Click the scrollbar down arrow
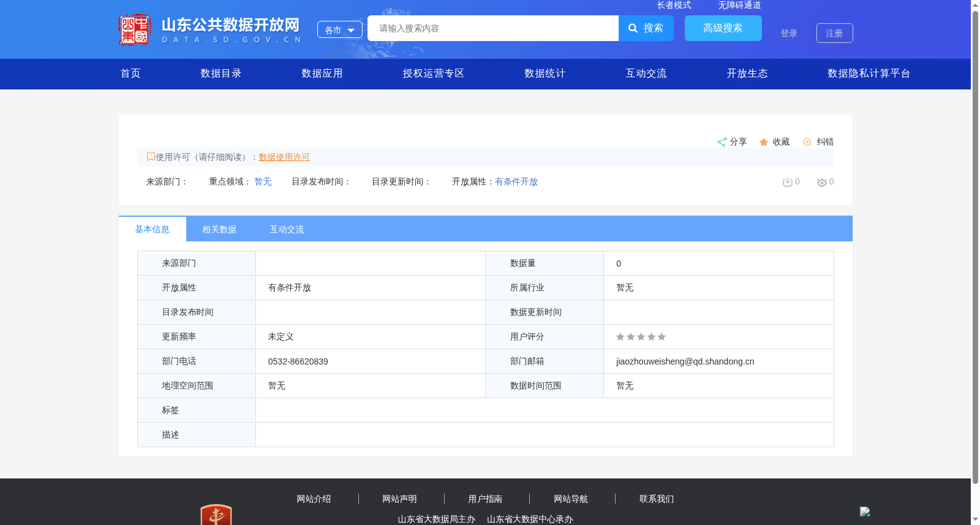Image resolution: width=980 pixels, height=525 pixels. point(975,520)
